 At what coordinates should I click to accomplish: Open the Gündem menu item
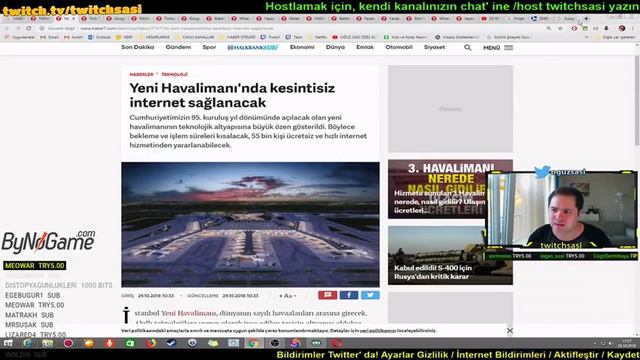(178, 47)
